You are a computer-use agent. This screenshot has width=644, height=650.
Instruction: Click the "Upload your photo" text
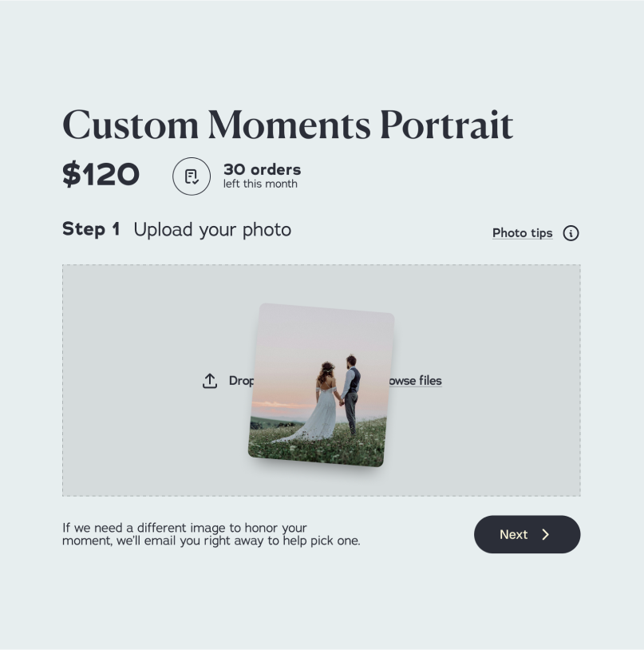point(212,230)
